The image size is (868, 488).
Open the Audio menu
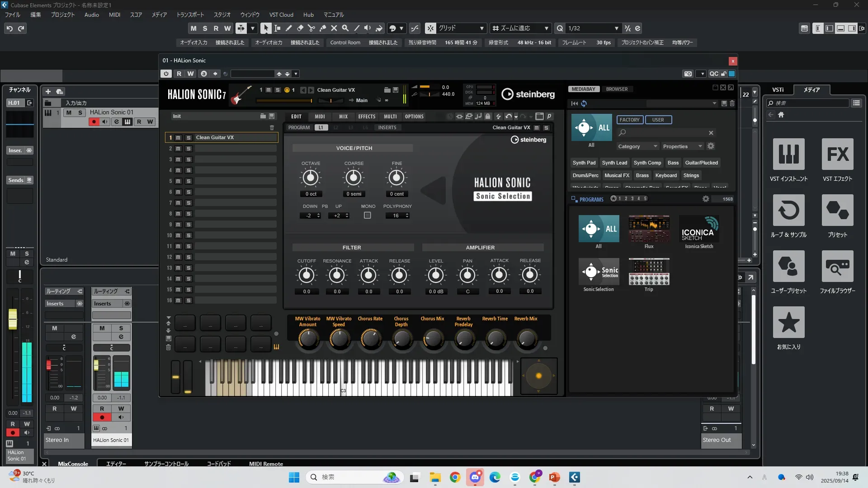click(x=91, y=15)
